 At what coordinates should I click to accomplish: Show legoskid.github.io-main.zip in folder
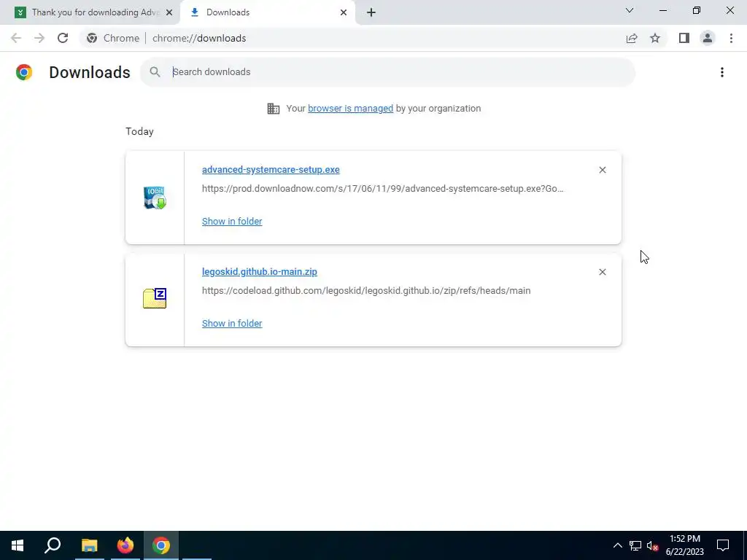point(232,323)
